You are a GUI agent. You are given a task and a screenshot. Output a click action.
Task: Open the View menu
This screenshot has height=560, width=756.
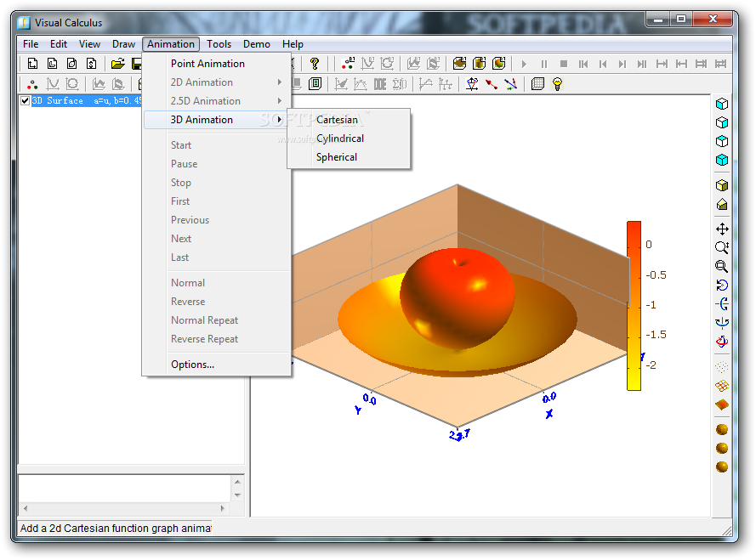[x=89, y=44]
